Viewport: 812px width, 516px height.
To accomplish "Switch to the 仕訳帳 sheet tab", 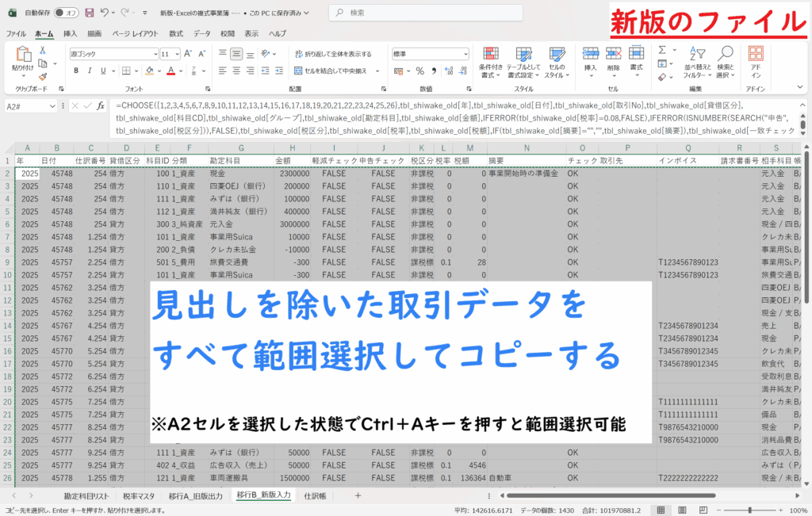I will click(314, 495).
